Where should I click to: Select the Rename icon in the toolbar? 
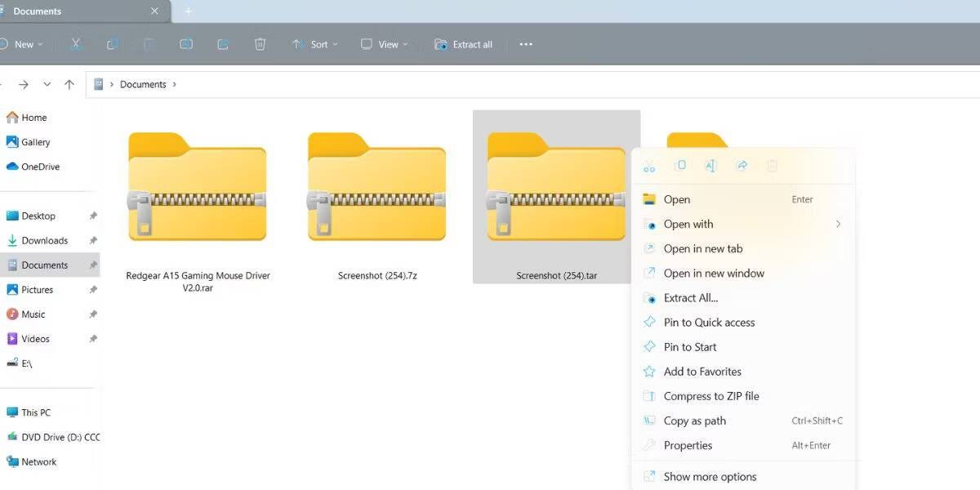186,43
